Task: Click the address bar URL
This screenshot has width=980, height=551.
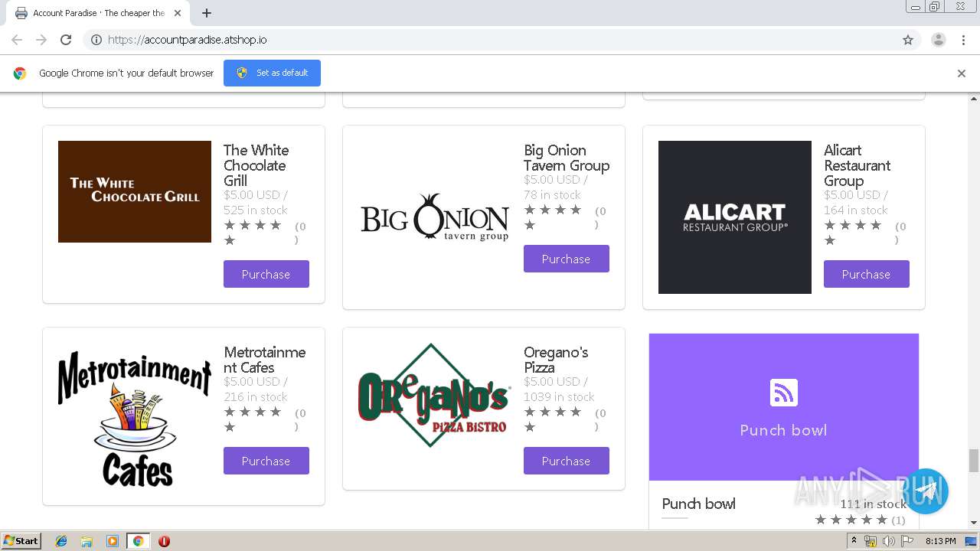Action: (x=187, y=40)
